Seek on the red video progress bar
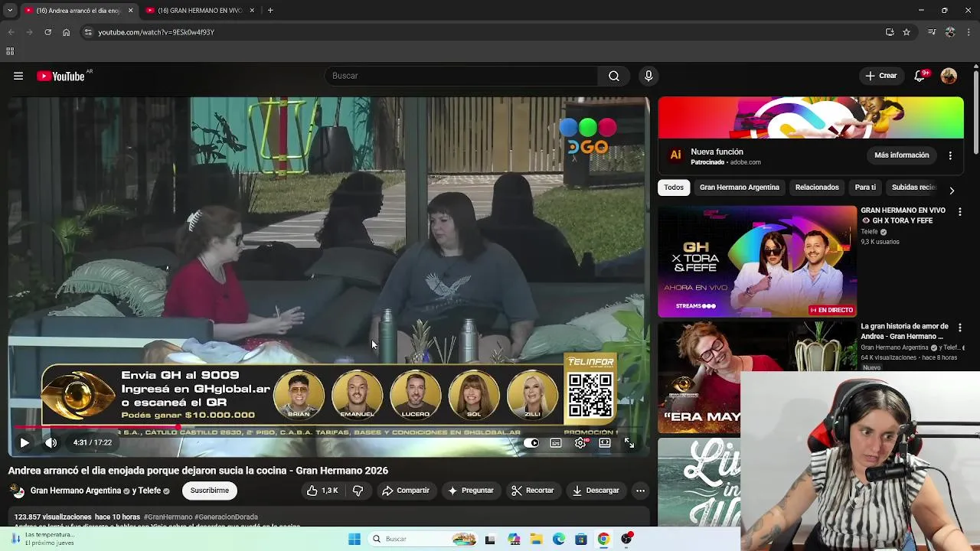Screen dimensions: 980x551 (329, 427)
